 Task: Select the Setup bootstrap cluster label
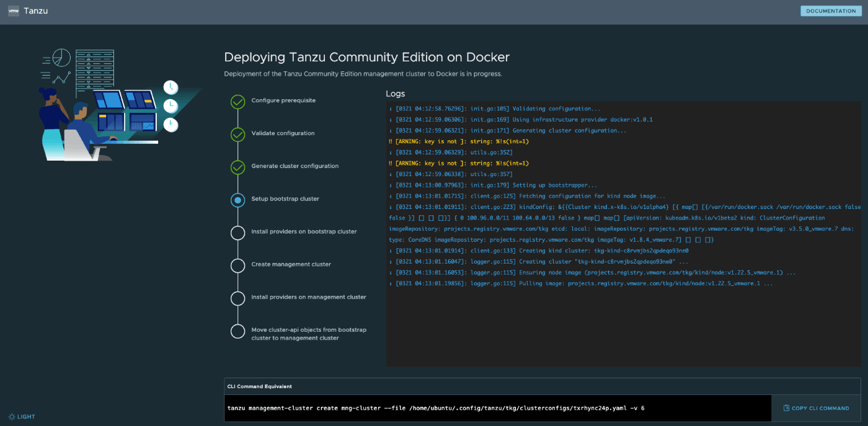coord(285,199)
